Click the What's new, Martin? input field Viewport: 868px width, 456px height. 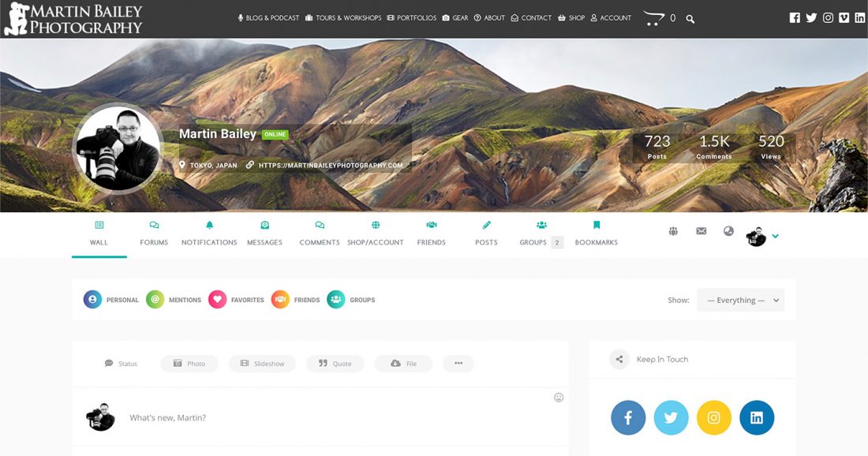tap(316, 417)
